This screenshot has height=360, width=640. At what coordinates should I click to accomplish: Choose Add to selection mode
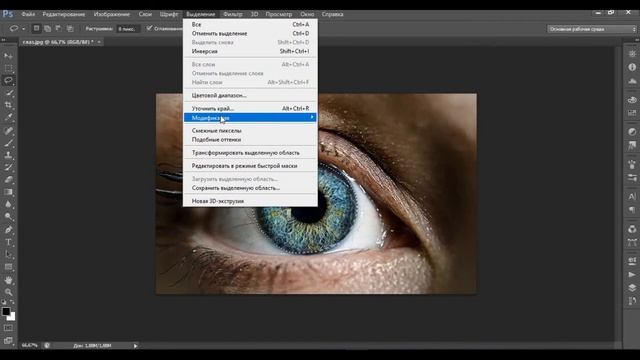[x=48, y=29]
